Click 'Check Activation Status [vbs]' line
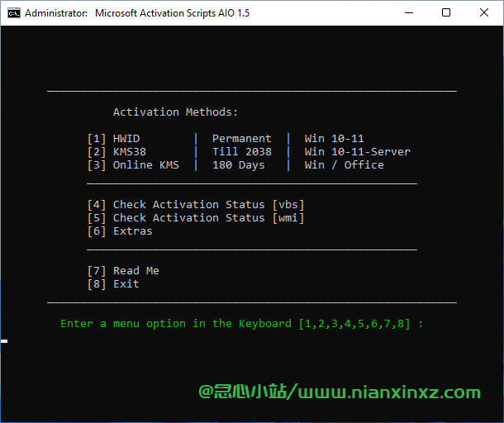Screen dimensions: 504x423 click(196, 205)
